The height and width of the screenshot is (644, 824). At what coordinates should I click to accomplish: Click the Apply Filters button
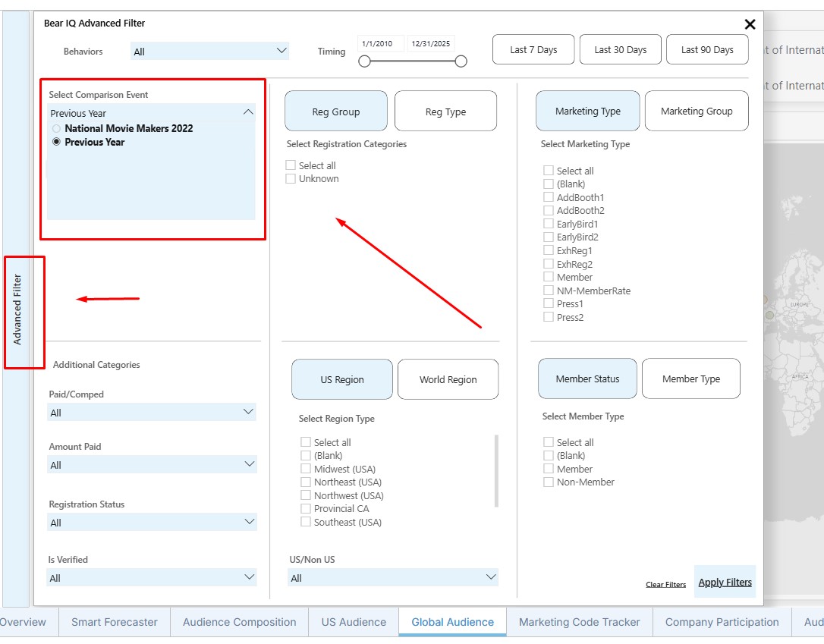coord(725,582)
